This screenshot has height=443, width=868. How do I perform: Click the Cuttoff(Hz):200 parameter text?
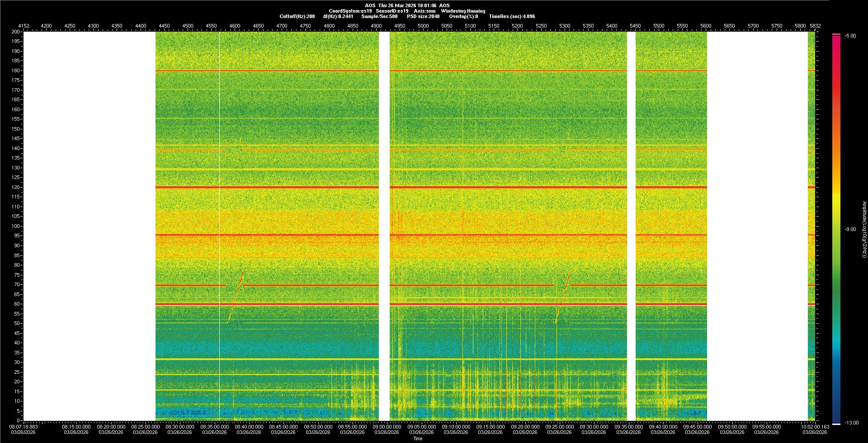[297, 16]
